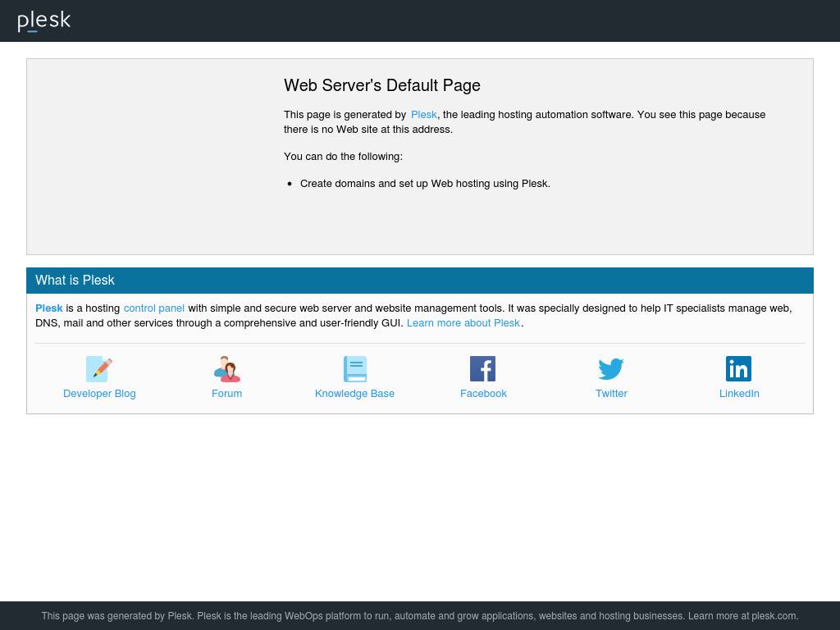
Task: Open the Developer Blog pencil icon
Action: pyautogui.click(x=99, y=369)
